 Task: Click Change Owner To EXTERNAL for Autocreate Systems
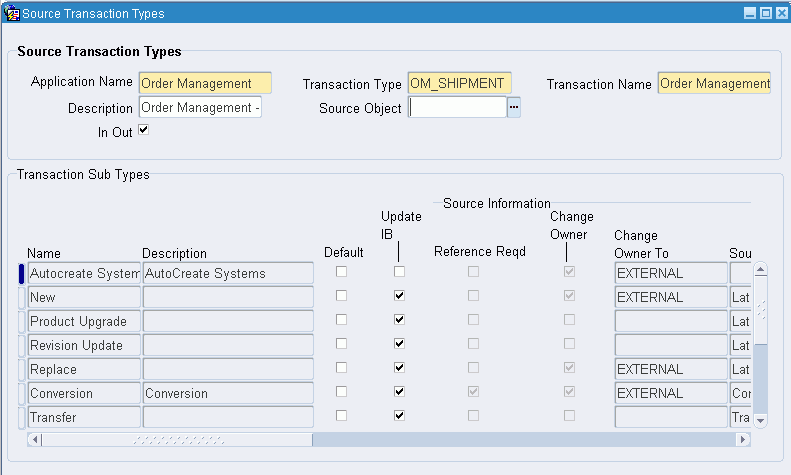click(671, 273)
